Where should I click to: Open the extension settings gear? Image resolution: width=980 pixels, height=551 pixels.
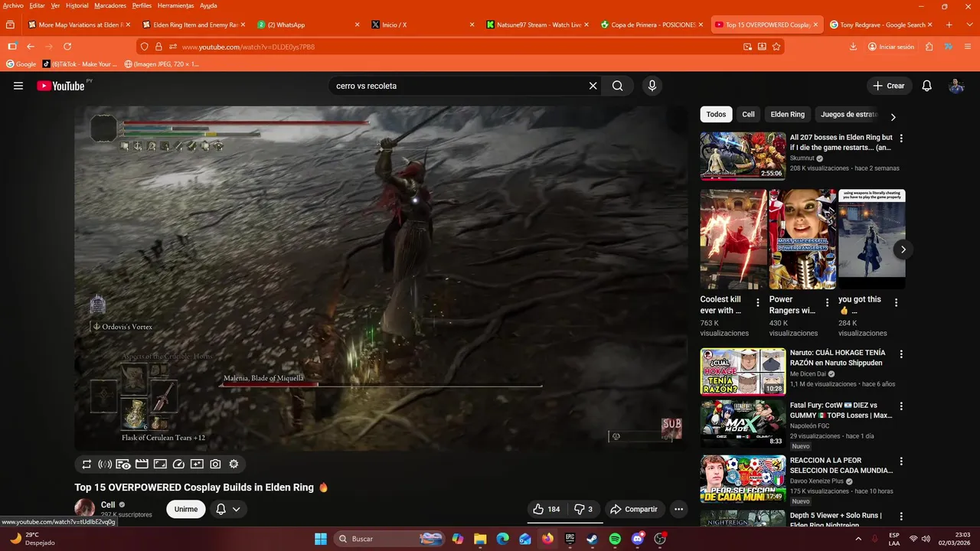coord(234,464)
